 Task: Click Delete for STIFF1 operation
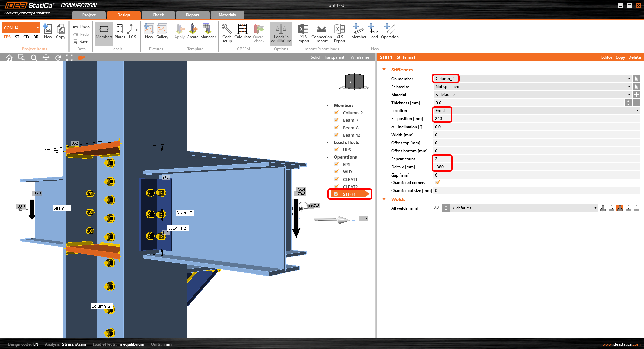[x=634, y=57]
